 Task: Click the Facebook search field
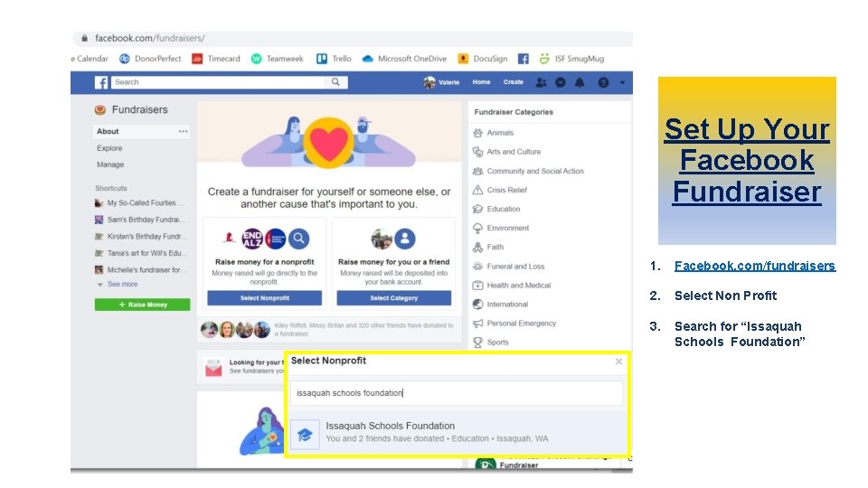218,82
